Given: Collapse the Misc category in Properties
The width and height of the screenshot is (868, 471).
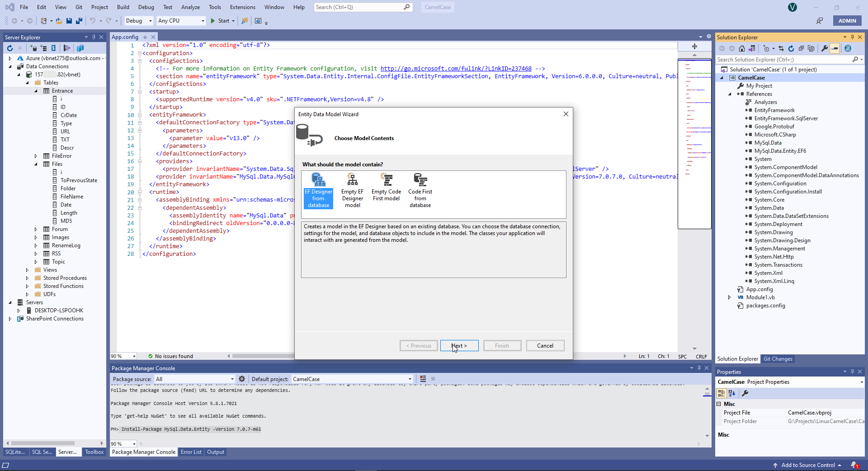Looking at the screenshot, I should [x=719, y=404].
